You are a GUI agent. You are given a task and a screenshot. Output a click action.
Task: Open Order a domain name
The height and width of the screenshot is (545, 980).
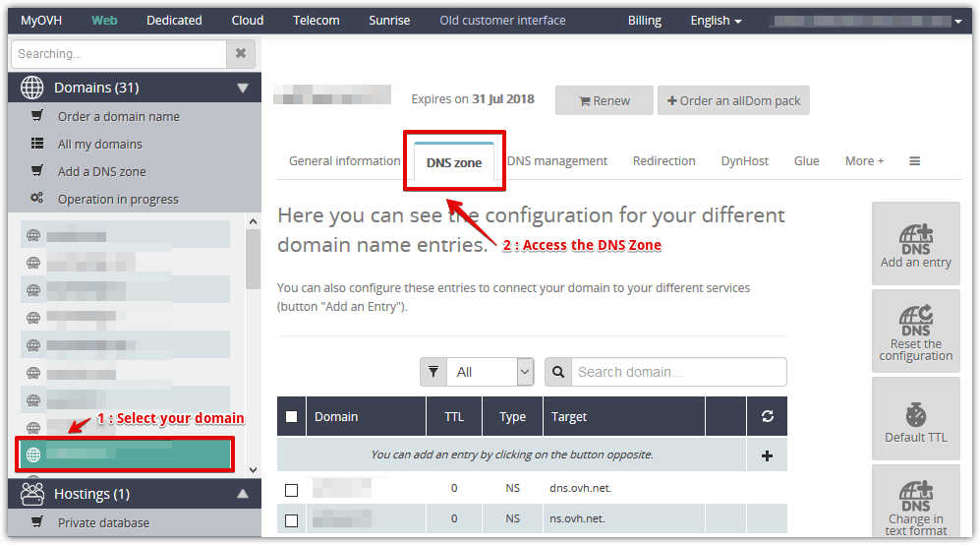119,117
